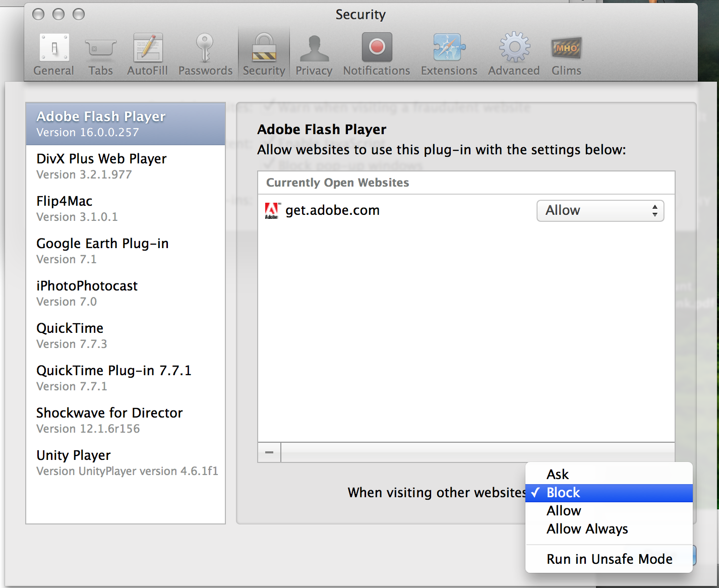Select QuickTime Version 7.7.3 plug-in
The width and height of the screenshot is (719, 588).
(126, 336)
